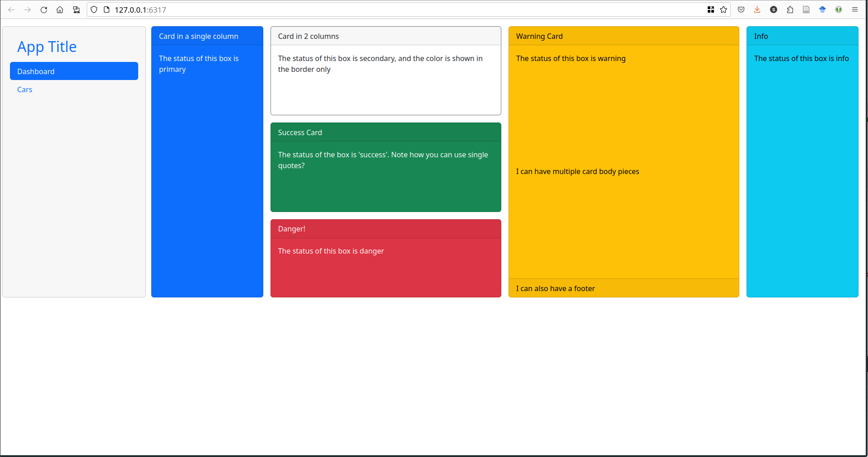The width and height of the screenshot is (868, 457).
Task: Bookmark this page with the star
Action: coord(723,9)
